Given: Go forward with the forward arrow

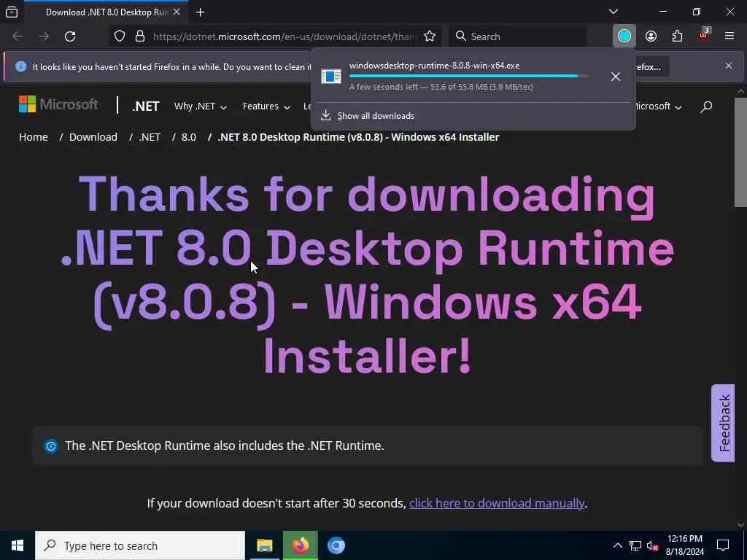Looking at the screenshot, I should pos(44,36).
